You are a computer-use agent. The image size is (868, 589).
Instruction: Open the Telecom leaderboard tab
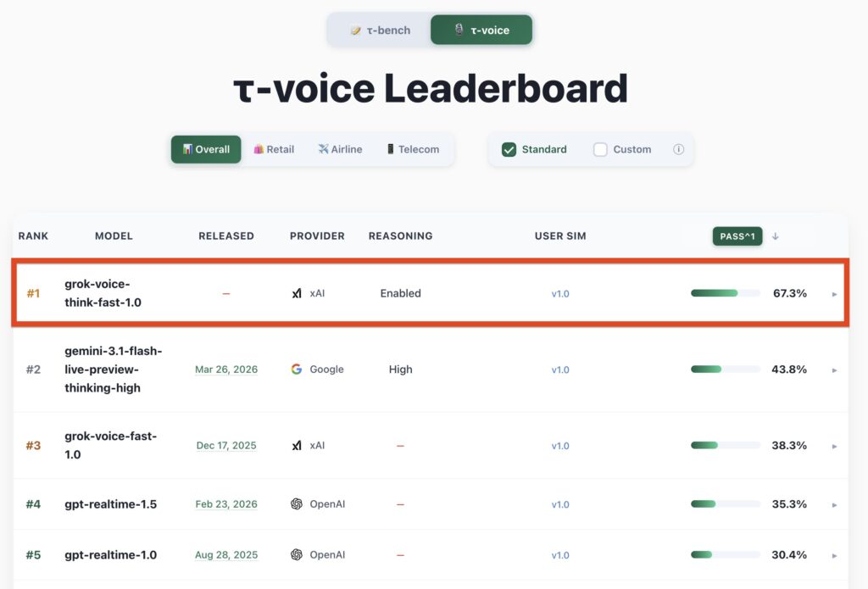coord(414,149)
